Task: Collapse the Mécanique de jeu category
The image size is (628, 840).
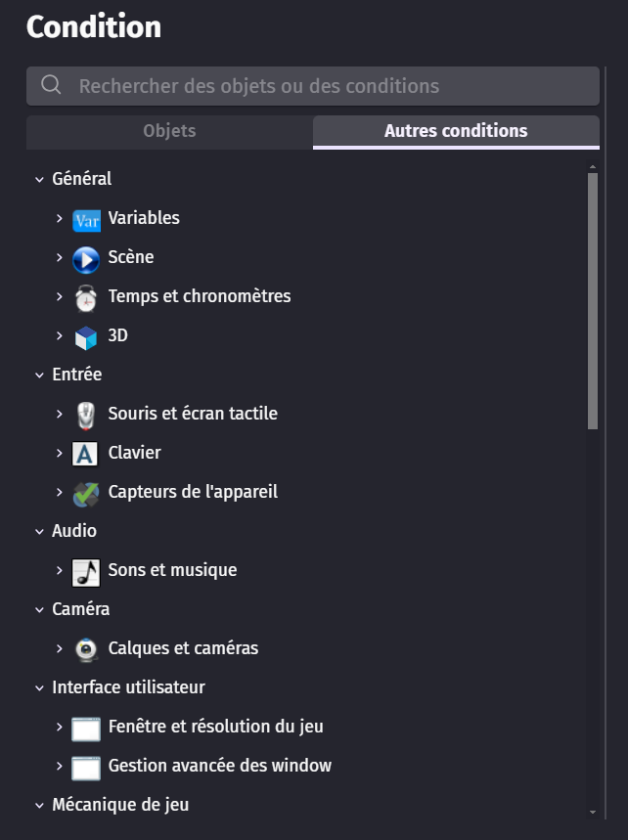Action: [x=40, y=805]
